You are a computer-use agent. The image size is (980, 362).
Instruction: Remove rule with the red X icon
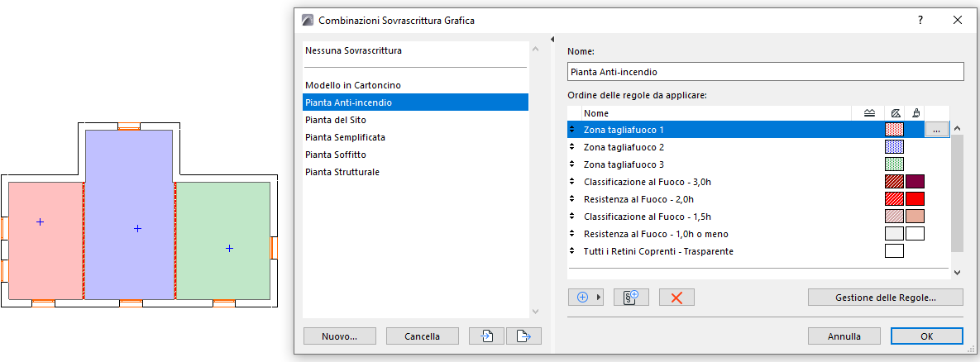coord(676,298)
